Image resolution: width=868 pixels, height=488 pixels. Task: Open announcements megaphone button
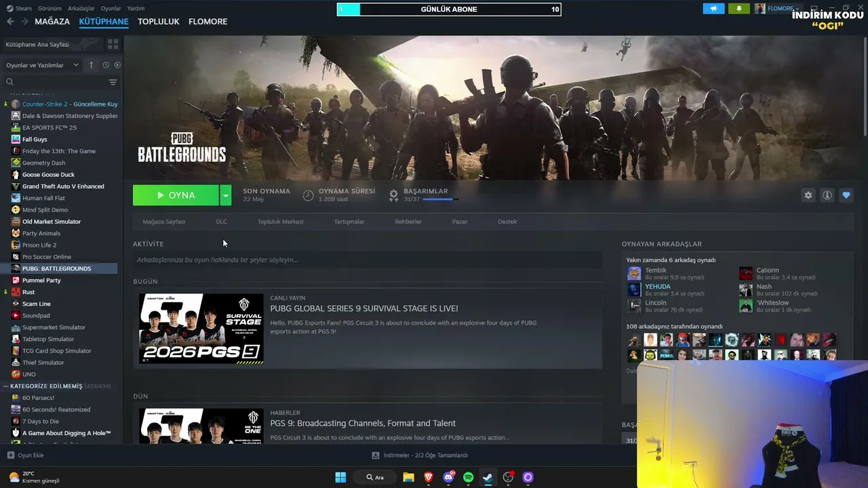point(713,8)
